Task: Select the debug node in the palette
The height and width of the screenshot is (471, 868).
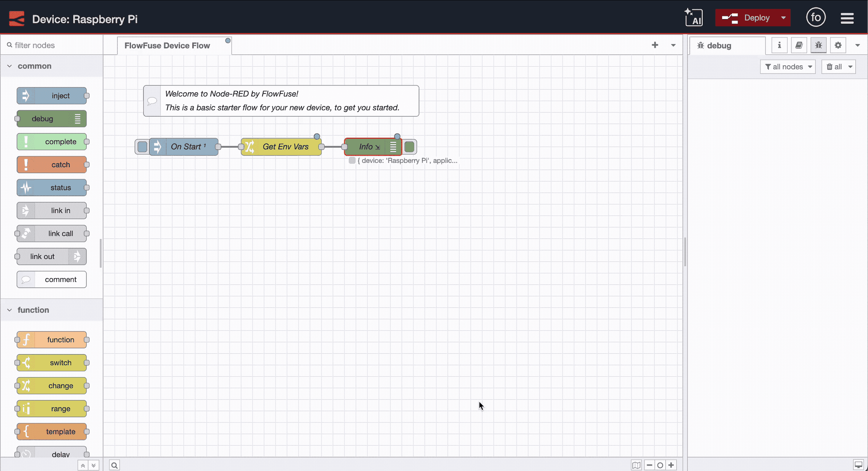Action: [x=51, y=119]
